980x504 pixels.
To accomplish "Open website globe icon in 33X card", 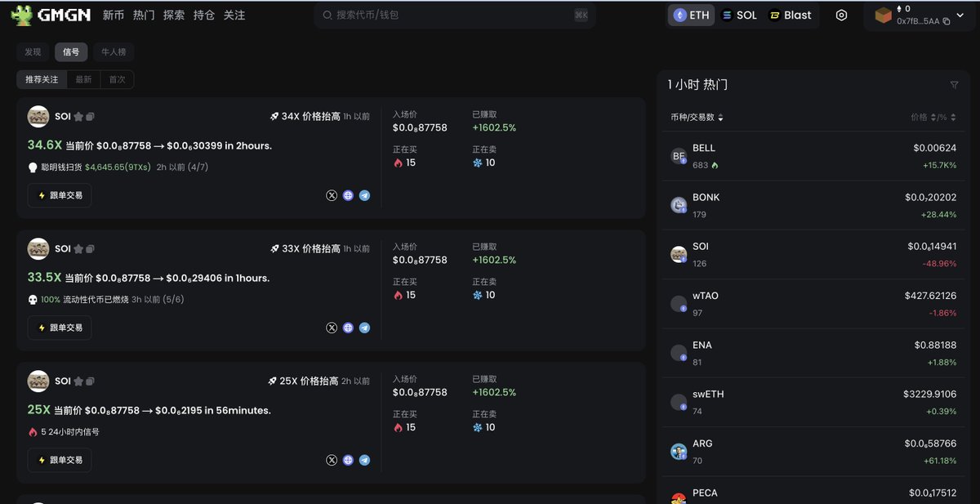I will 348,328.
